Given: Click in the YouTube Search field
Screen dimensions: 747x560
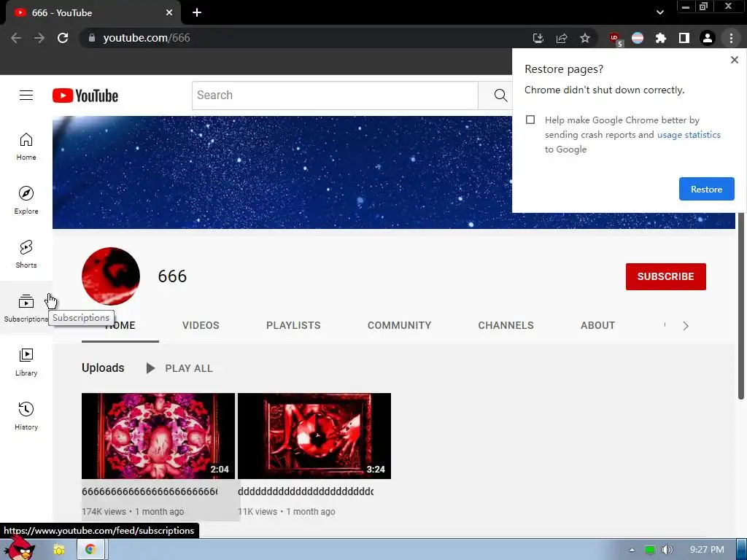Looking at the screenshot, I should 335,96.
